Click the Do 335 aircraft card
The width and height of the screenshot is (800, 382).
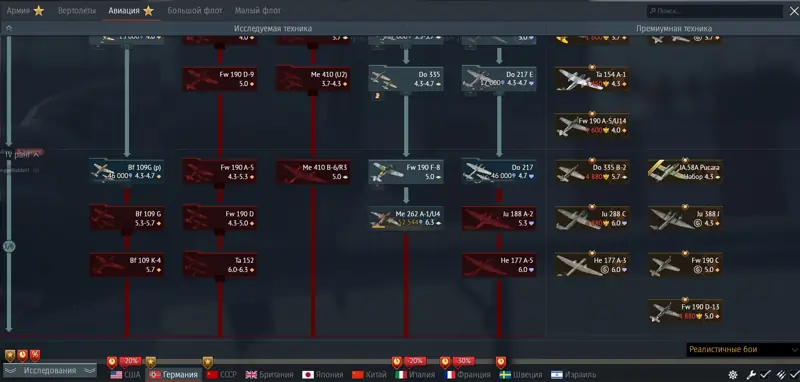pos(406,79)
